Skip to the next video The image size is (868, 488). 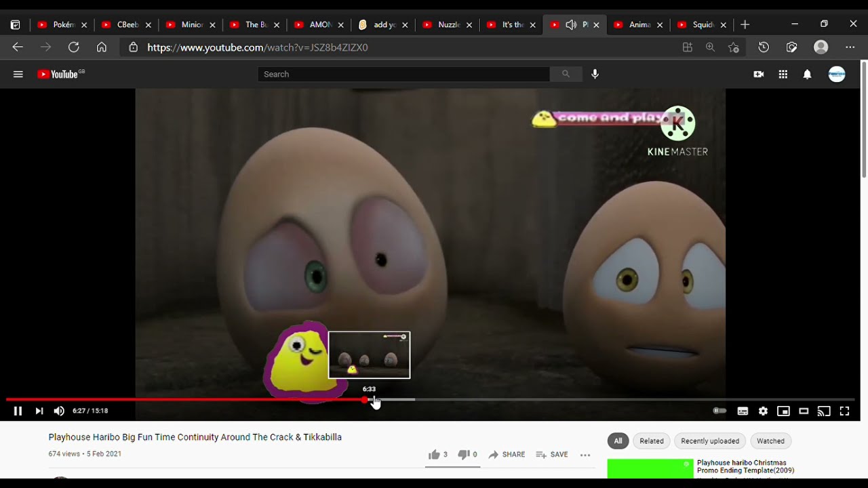(39, 411)
